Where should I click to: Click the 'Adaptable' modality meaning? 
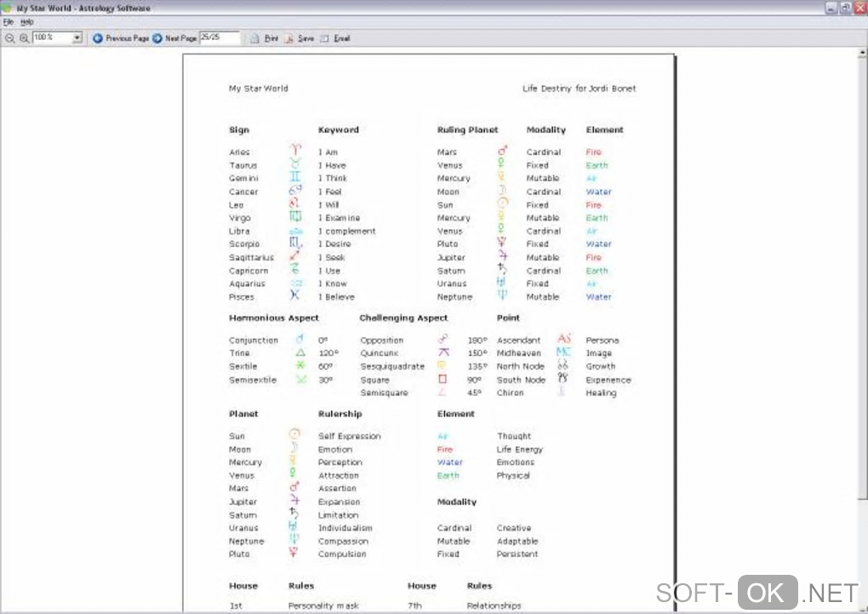pos(517,542)
